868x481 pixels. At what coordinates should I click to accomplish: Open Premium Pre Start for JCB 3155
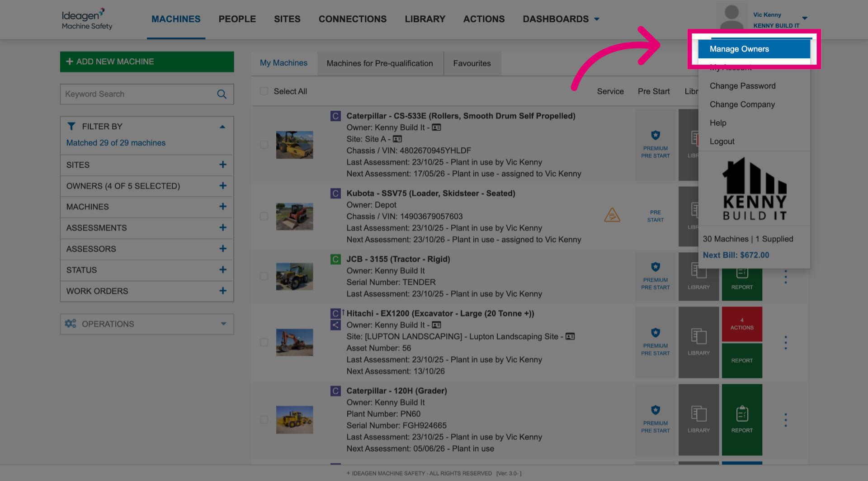pos(656,276)
